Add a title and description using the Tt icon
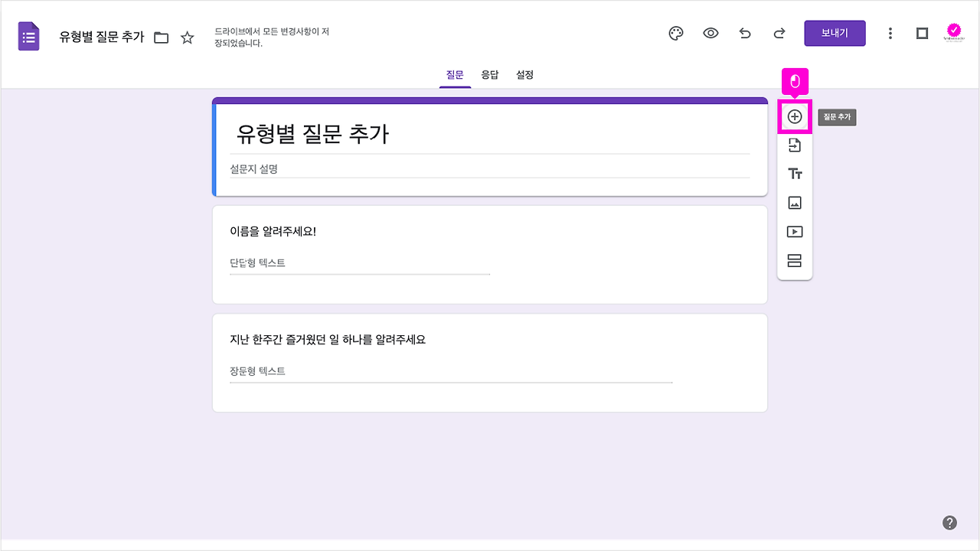980x551 pixels. [x=795, y=174]
